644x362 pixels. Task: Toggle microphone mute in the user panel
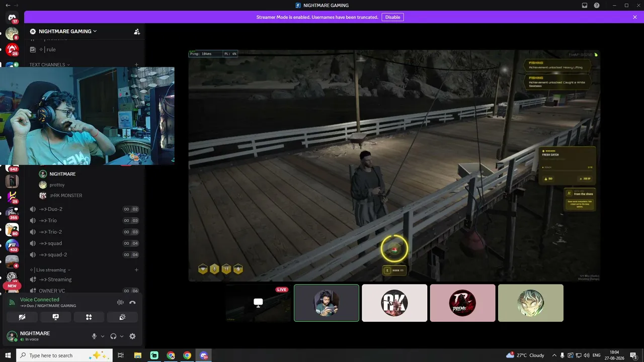(94, 336)
